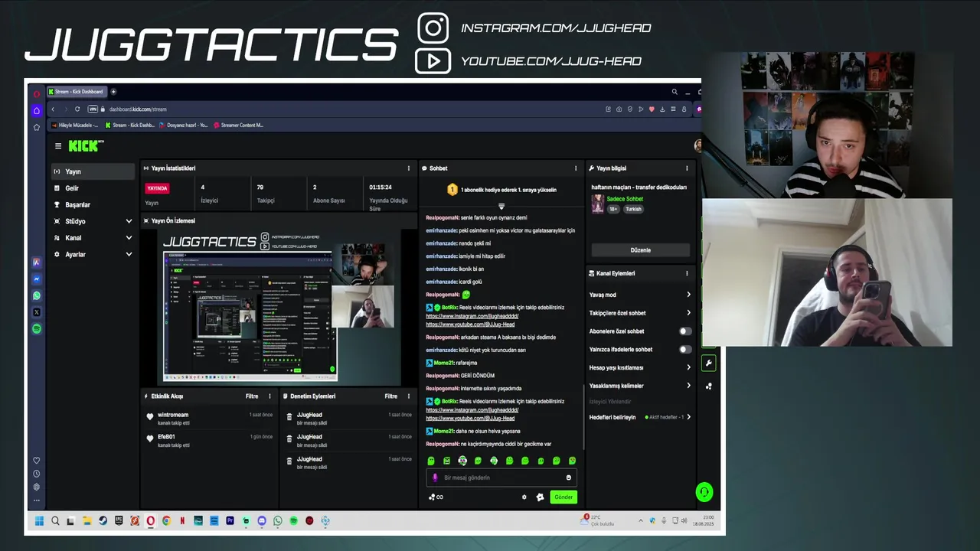Image resolution: width=980 pixels, height=551 pixels.
Task: Open Discord from the Windows taskbar
Action: point(262,521)
